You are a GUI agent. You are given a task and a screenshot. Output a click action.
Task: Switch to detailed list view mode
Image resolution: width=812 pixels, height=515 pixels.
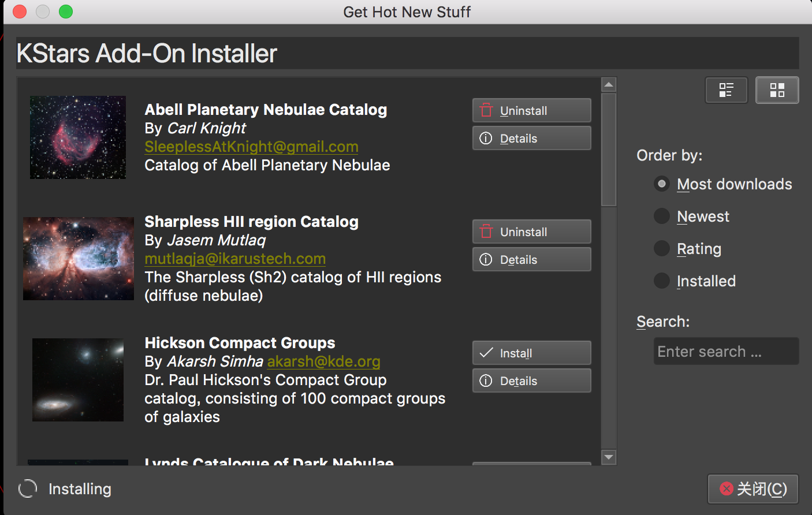727,90
